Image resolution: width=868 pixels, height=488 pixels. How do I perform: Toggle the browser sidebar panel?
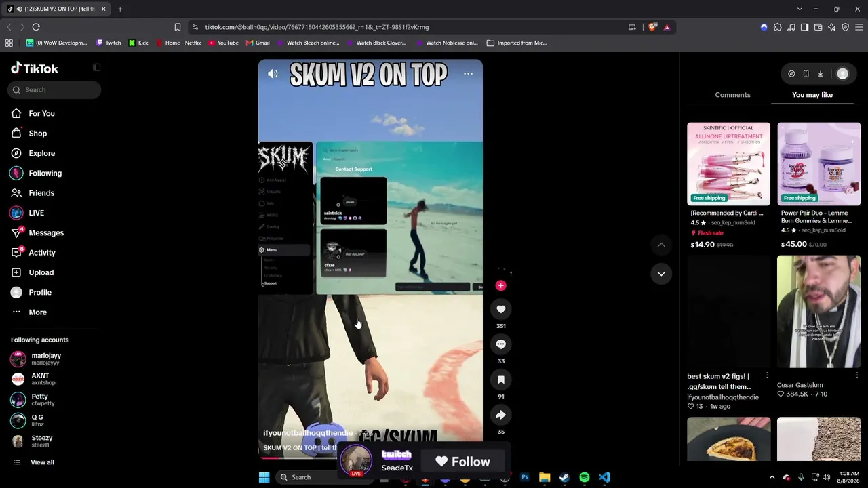tap(804, 27)
